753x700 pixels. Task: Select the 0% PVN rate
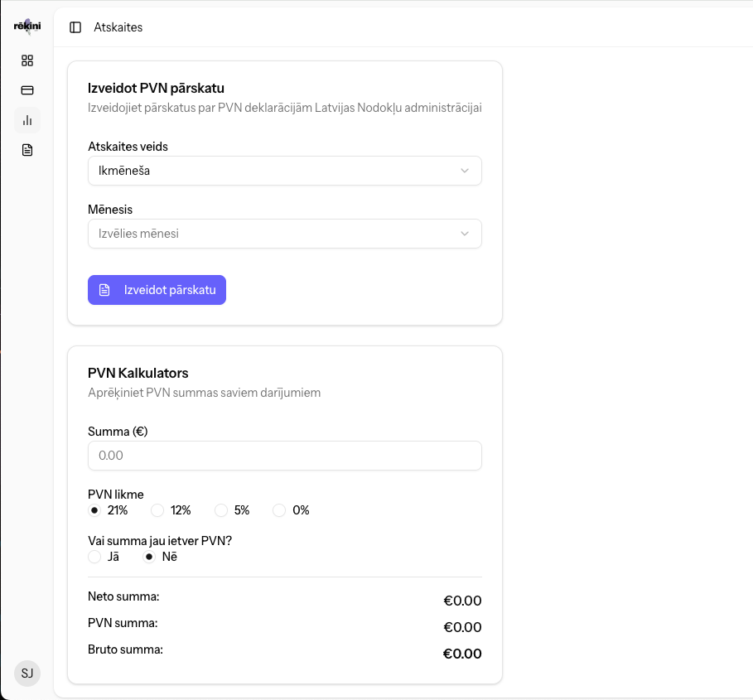point(279,510)
